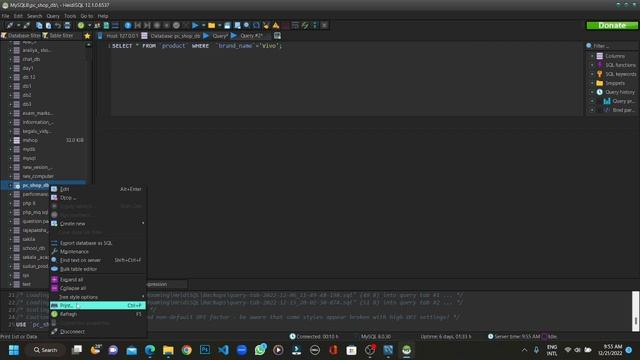Click the print toolbar icon
This screenshot has height=360, width=640.
click(x=67, y=25)
